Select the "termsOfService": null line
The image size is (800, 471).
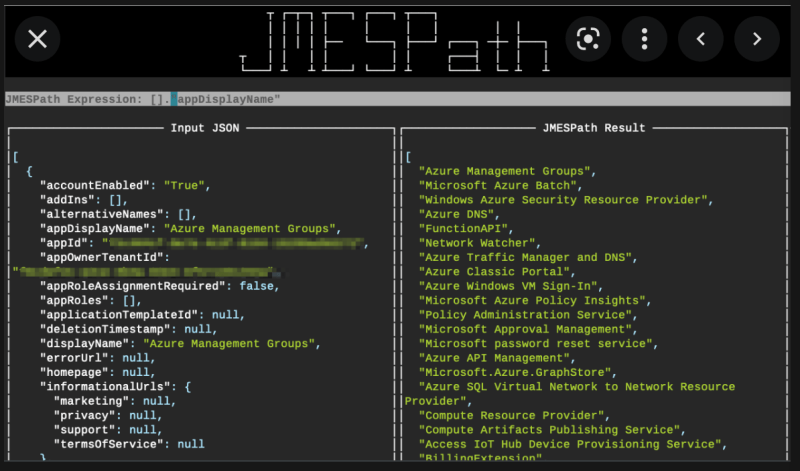pos(129,444)
